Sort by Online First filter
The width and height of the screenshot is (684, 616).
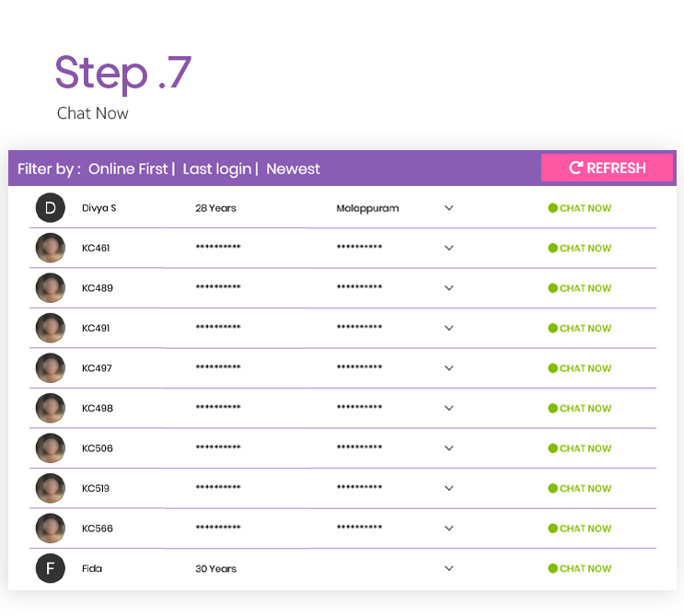click(128, 169)
